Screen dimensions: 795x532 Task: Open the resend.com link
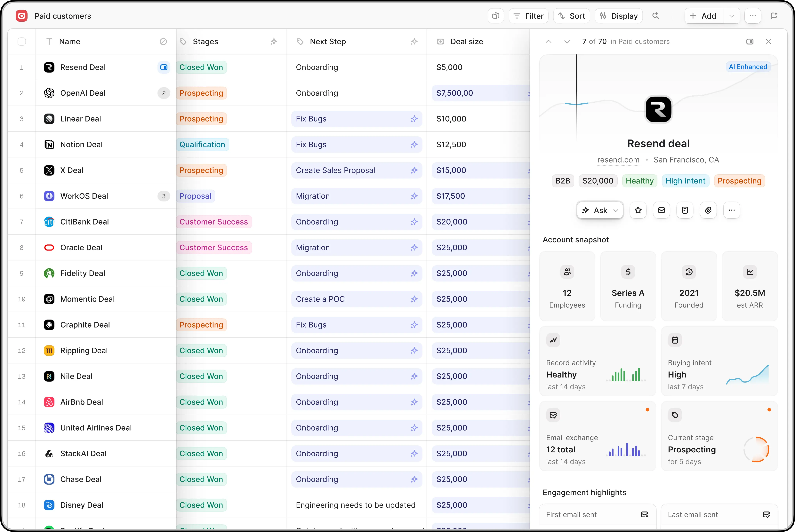pos(618,160)
